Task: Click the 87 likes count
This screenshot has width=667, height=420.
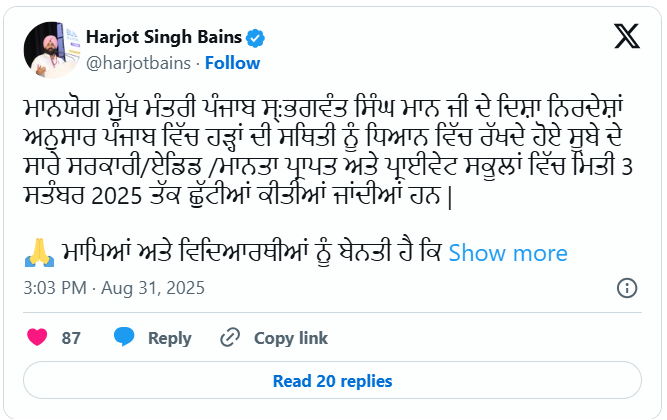Action: coord(71,338)
